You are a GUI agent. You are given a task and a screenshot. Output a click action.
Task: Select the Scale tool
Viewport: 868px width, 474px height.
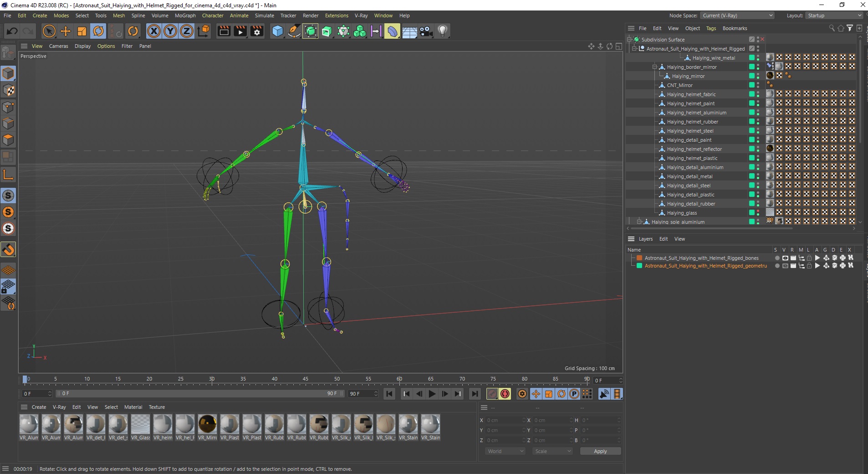[82, 31]
